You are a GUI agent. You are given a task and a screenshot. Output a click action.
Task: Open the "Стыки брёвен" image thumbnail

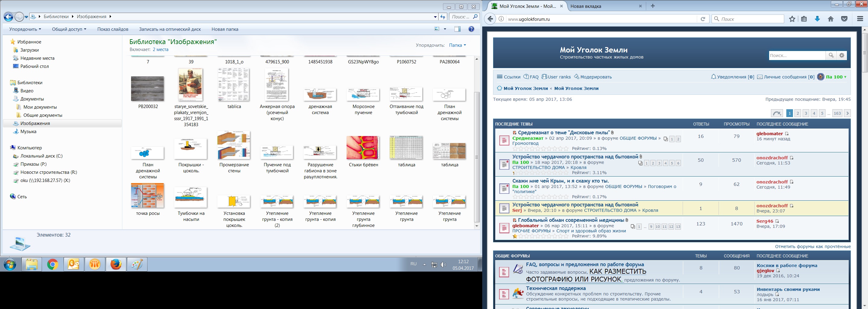pos(363,148)
